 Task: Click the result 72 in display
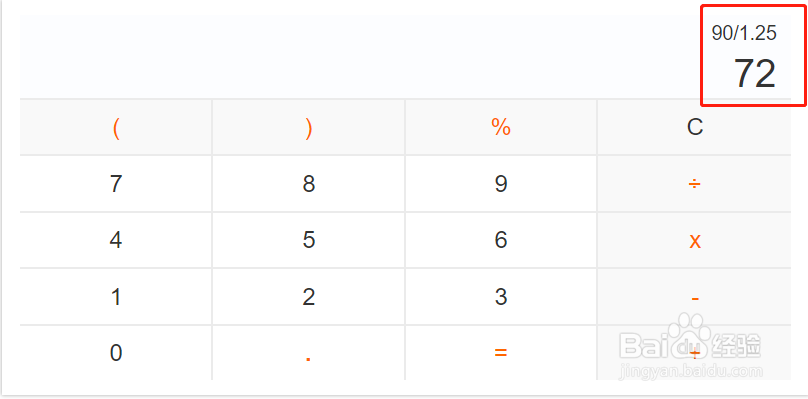tap(754, 74)
